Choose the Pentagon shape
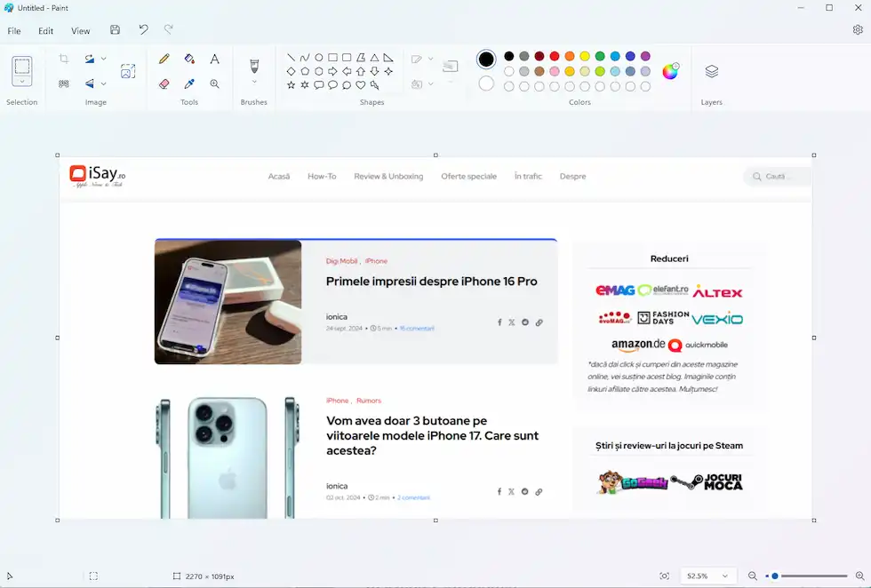This screenshot has width=871, height=588. coord(305,71)
